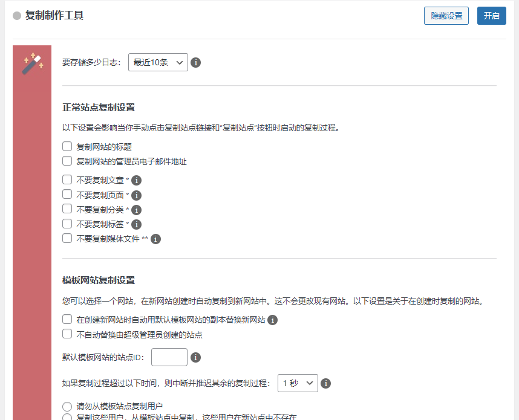This screenshot has height=420, width=519.
Task: Select 复制这些用户 option
Action: (68, 418)
